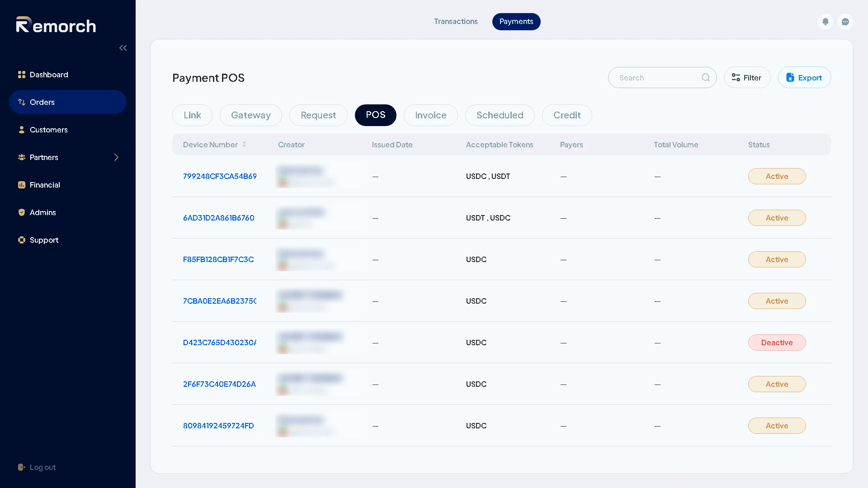Switch to Scheduled tab
868x488 pixels.
500,115
